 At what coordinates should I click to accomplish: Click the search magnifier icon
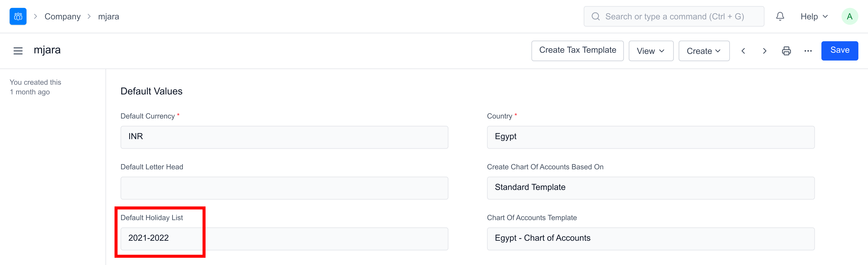pyautogui.click(x=595, y=17)
